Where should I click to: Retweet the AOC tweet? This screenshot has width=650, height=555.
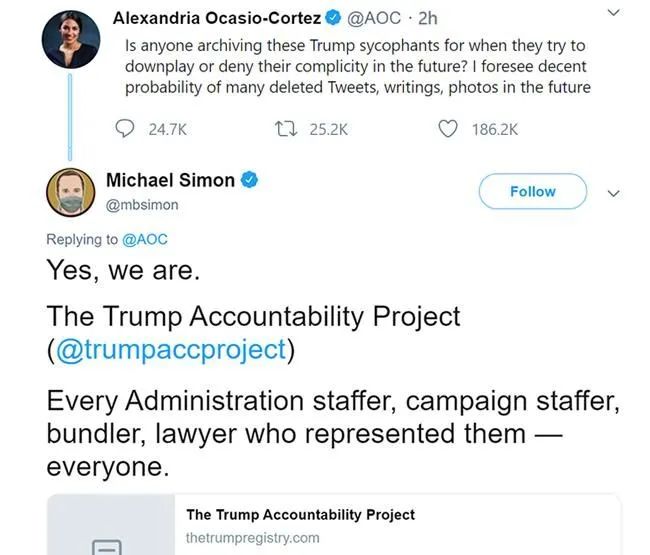point(284,129)
